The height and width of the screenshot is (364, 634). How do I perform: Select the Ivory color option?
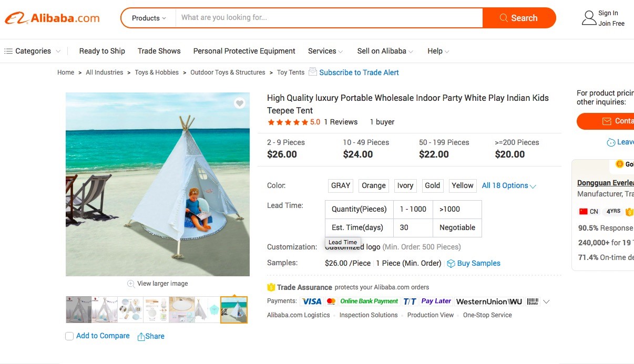click(405, 185)
